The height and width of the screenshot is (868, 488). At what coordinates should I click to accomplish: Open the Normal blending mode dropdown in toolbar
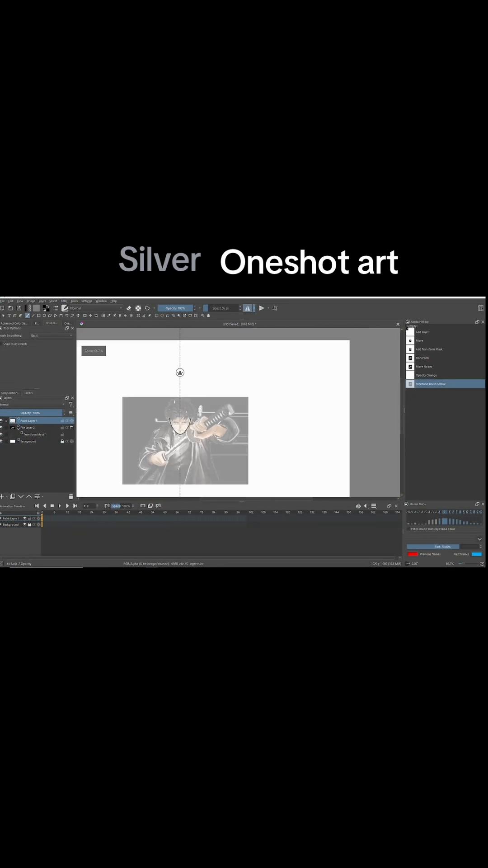(96, 308)
